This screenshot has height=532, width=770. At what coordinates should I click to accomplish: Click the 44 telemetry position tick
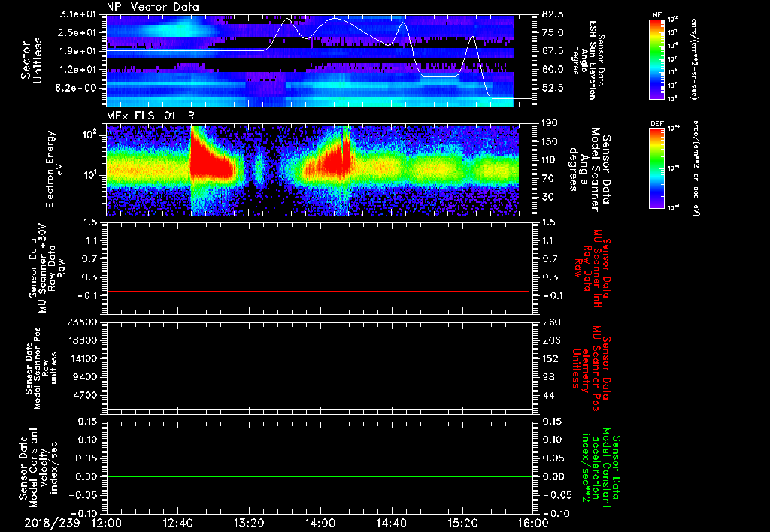point(547,395)
